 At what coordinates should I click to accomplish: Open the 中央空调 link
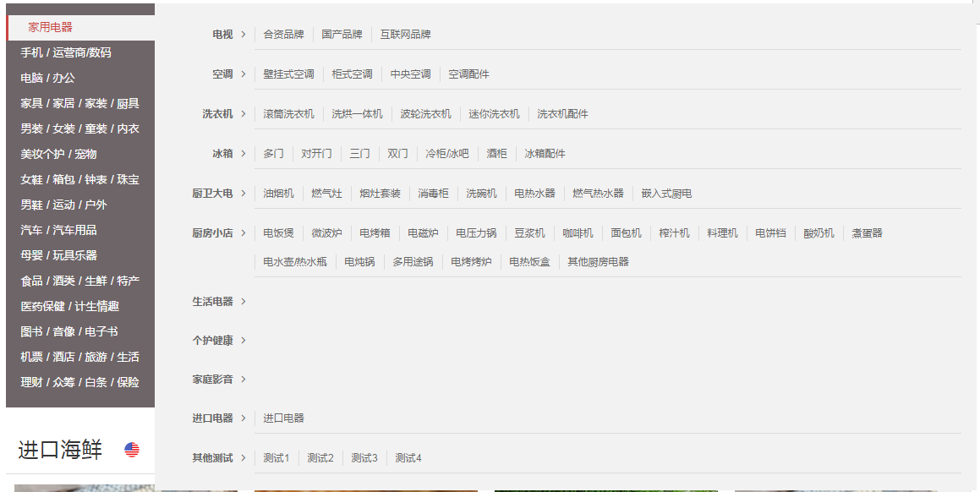pyautogui.click(x=411, y=74)
